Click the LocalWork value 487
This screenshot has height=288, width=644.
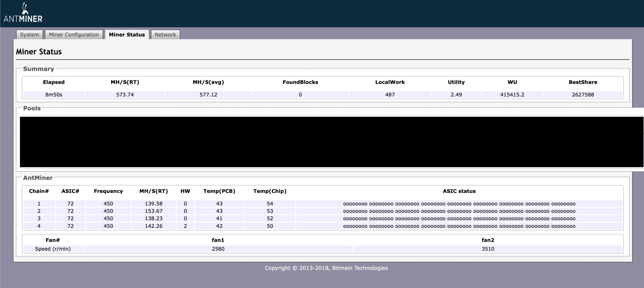coord(390,95)
